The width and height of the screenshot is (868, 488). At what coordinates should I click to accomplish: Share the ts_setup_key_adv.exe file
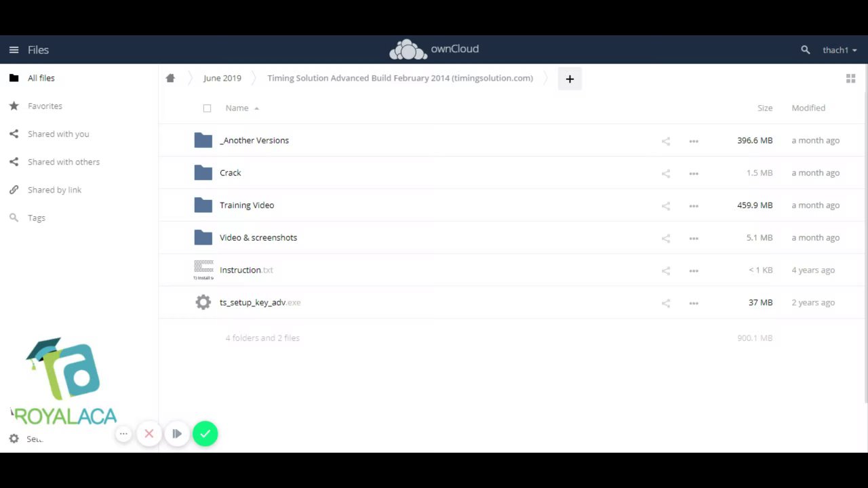(x=666, y=303)
